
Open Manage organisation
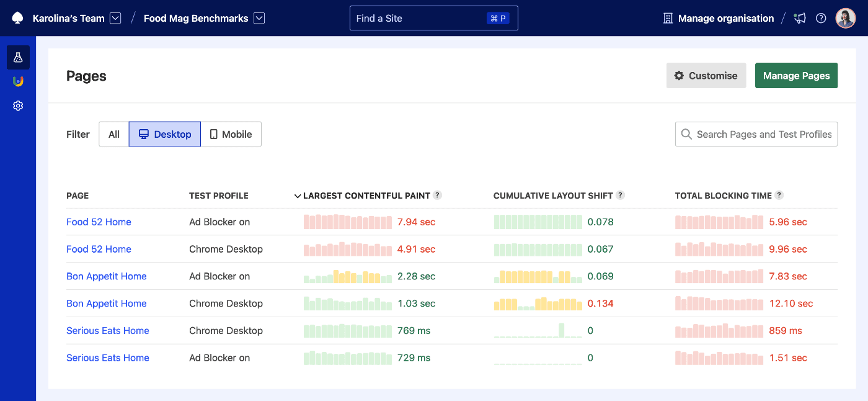tap(719, 18)
